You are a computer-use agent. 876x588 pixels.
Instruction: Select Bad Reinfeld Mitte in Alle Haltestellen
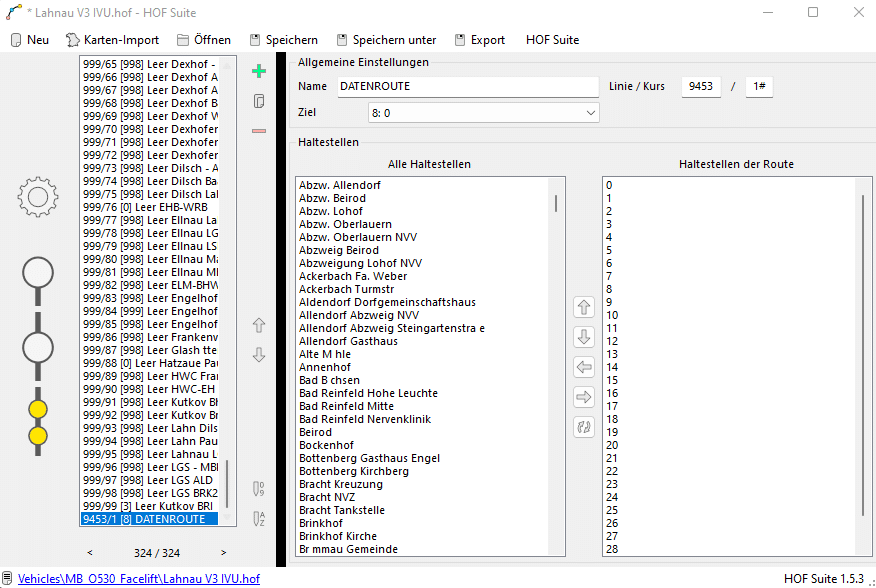tap(346, 406)
